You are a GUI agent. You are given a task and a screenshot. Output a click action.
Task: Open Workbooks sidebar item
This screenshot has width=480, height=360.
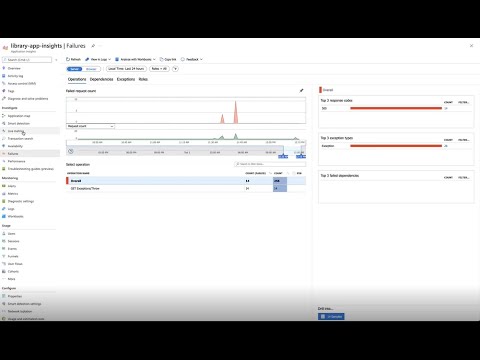tap(15, 217)
